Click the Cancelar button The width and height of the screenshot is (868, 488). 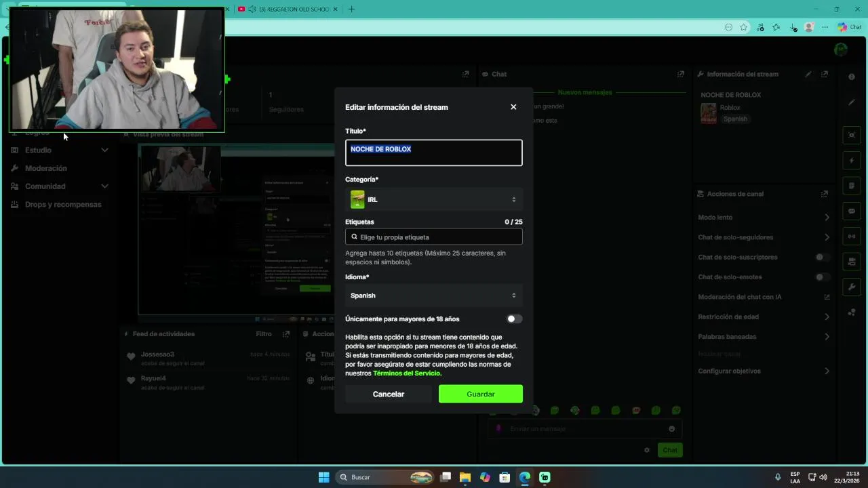click(389, 394)
